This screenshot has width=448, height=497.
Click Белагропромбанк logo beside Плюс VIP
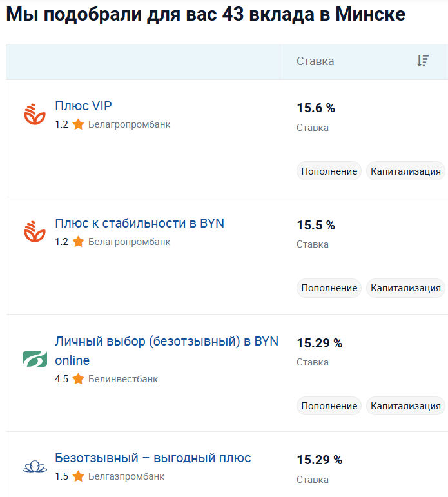coord(35,114)
